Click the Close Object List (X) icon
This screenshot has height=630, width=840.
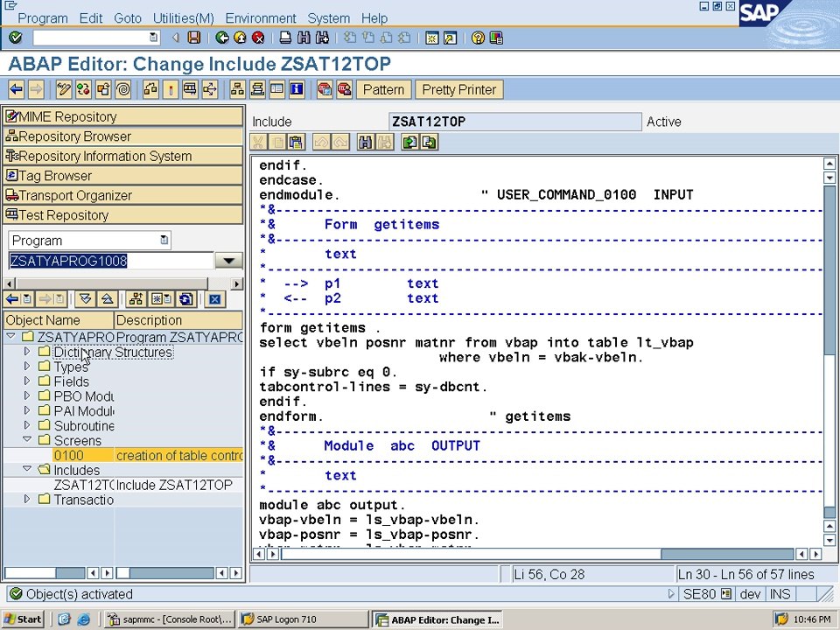coord(215,299)
